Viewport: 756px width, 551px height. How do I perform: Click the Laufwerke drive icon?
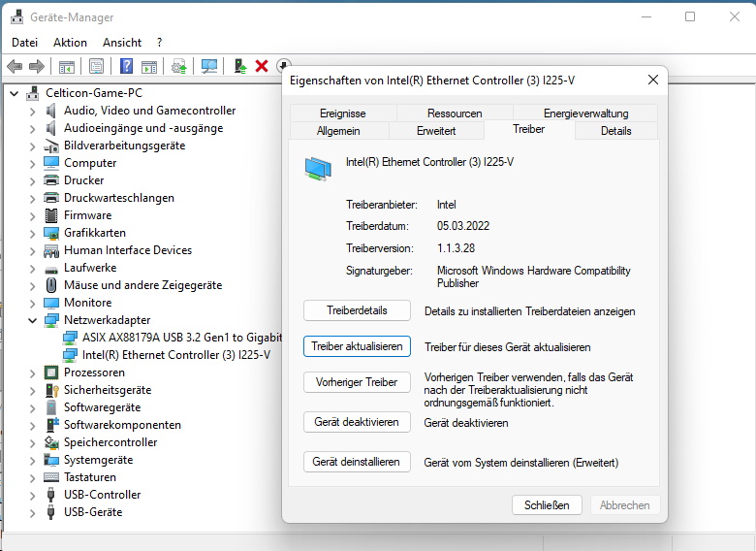coord(51,269)
